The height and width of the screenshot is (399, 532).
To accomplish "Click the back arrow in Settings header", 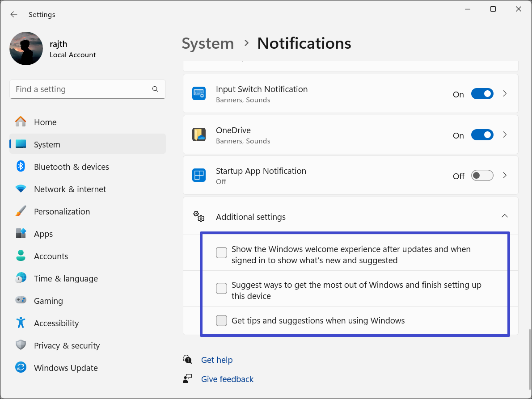I will pyautogui.click(x=14, y=14).
